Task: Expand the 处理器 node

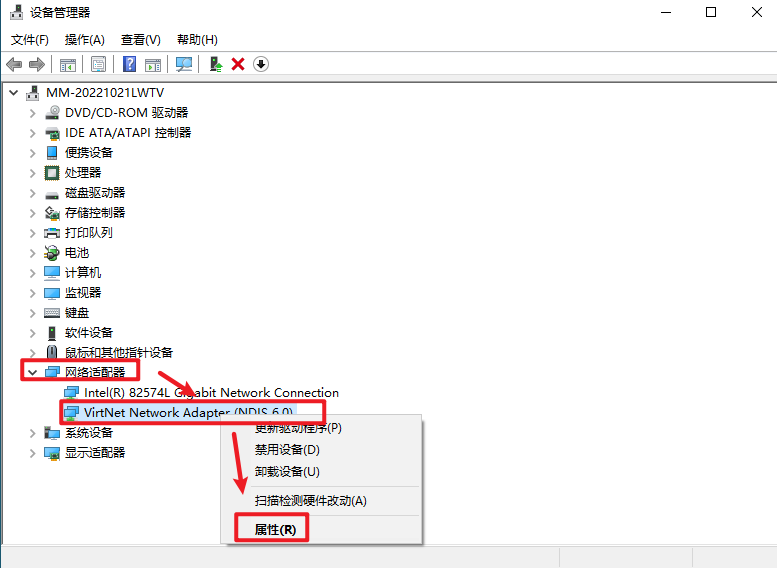Action: [33, 173]
